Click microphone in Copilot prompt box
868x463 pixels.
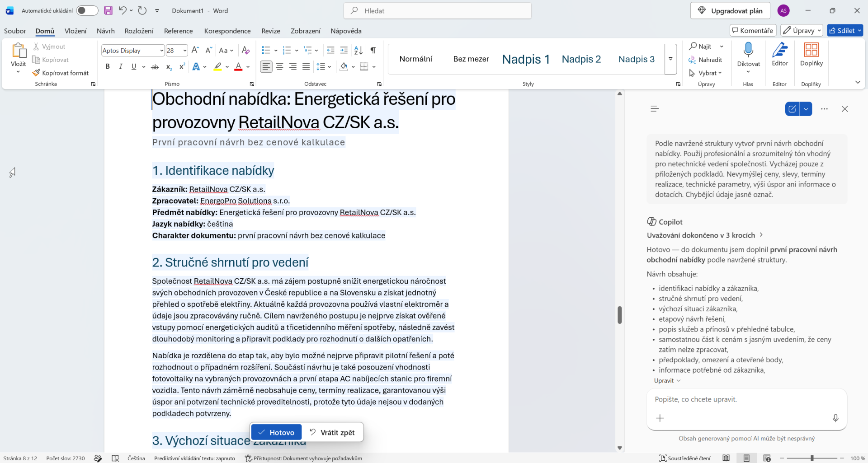click(x=835, y=418)
